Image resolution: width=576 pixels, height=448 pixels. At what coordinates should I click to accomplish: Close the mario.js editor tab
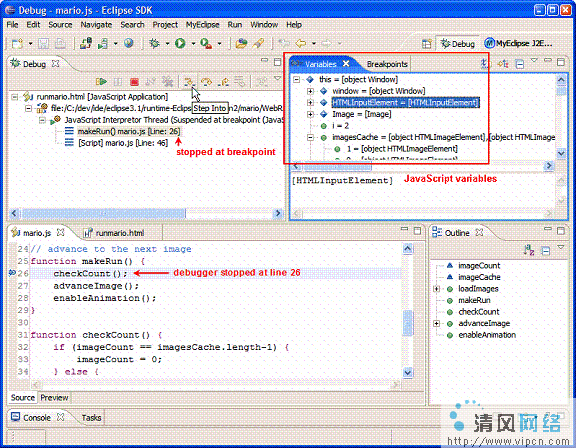click(61, 233)
